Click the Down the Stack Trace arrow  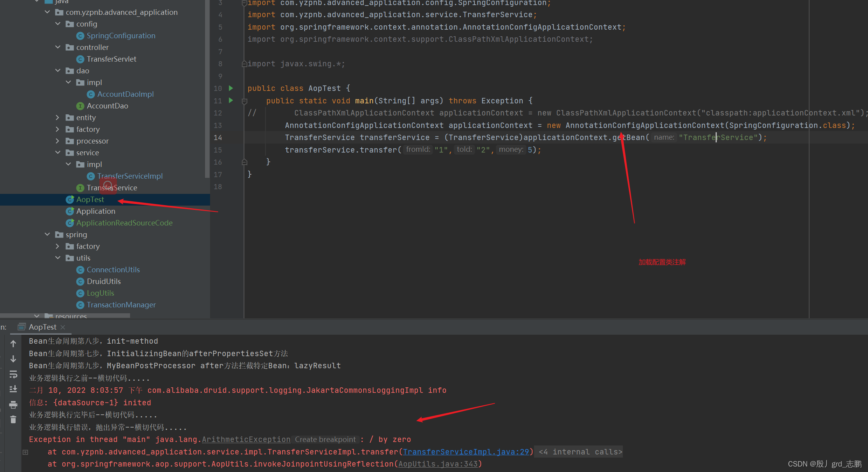click(x=13, y=359)
